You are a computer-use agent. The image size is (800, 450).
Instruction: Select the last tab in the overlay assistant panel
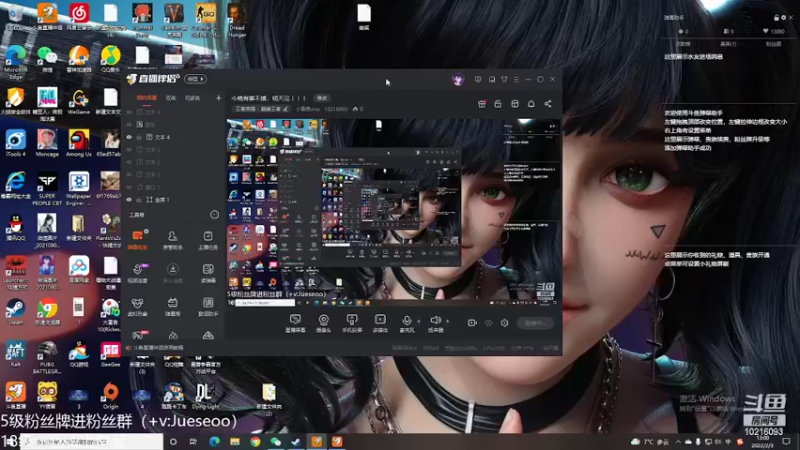(773, 44)
